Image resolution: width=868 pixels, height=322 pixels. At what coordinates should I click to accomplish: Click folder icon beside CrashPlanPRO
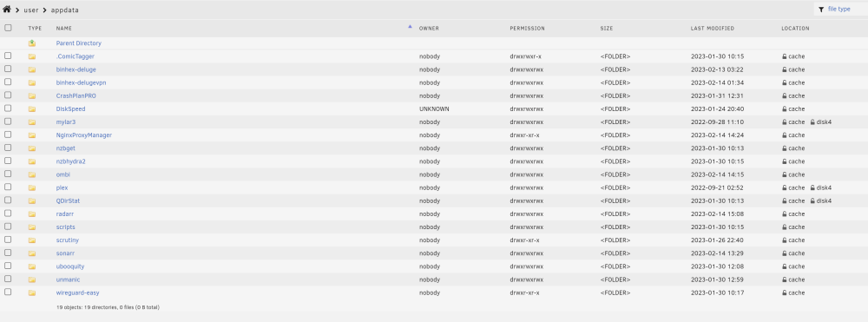32,95
